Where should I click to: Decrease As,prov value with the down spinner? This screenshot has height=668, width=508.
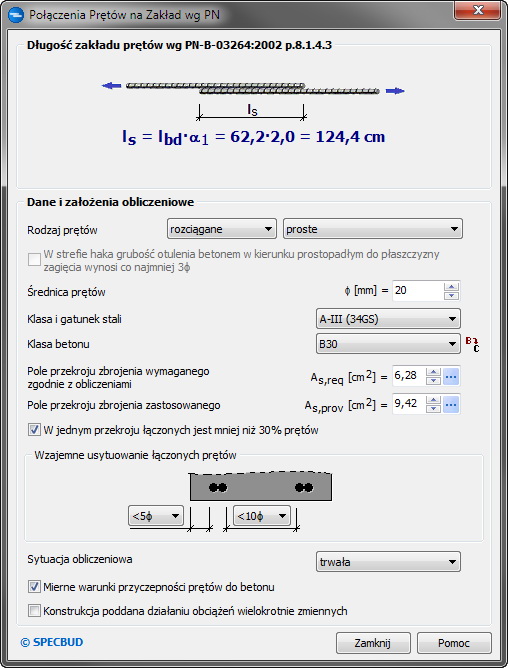point(433,409)
